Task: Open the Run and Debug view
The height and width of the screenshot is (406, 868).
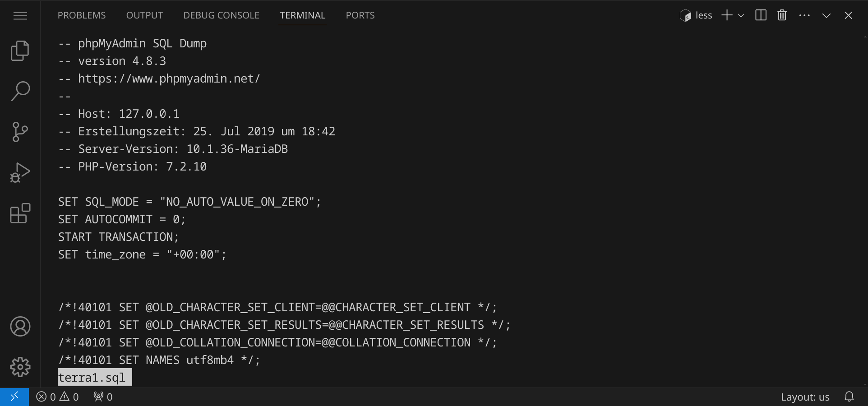Action: point(20,173)
